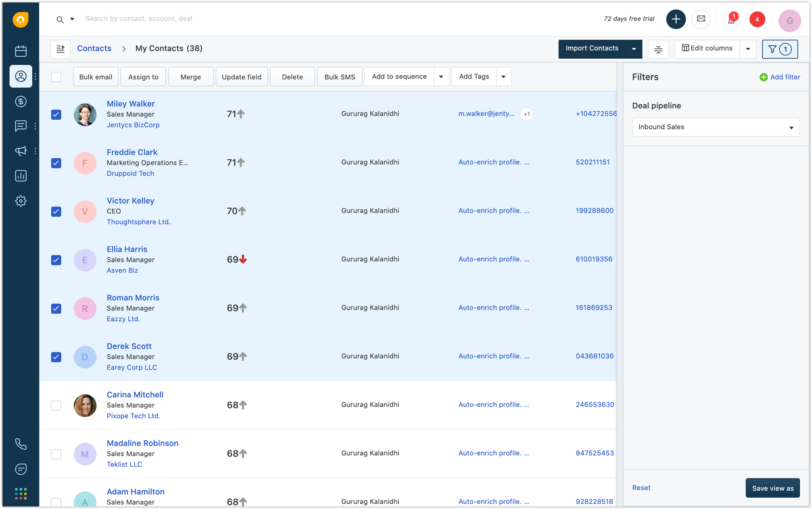Expand the Import Contacts dropdown arrow
The width and height of the screenshot is (812, 509).
point(634,49)
